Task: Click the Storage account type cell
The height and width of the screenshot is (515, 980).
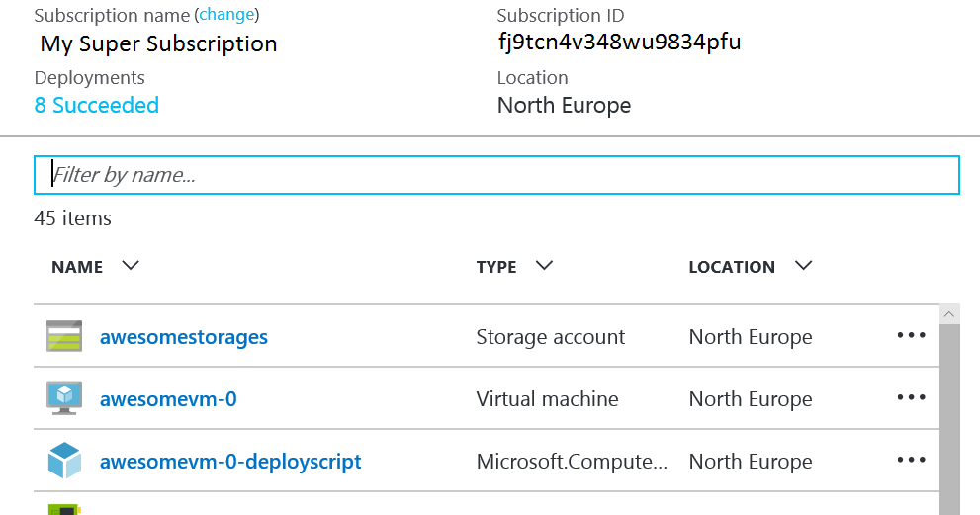Action: 551,337
